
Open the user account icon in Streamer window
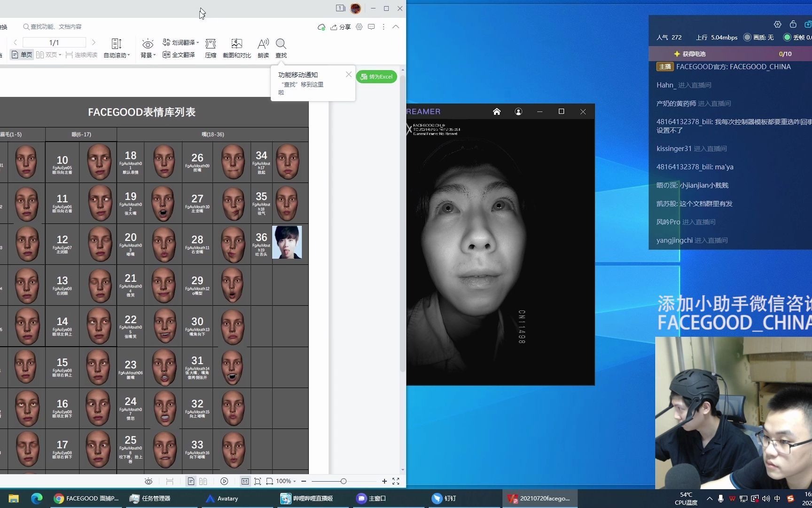(x=518, y=111)
